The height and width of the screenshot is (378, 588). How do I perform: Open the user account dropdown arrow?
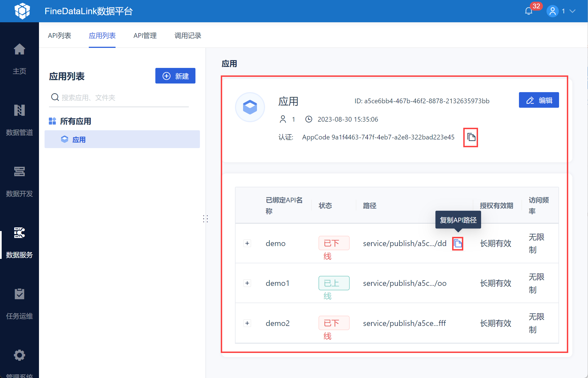coord(572,11)
